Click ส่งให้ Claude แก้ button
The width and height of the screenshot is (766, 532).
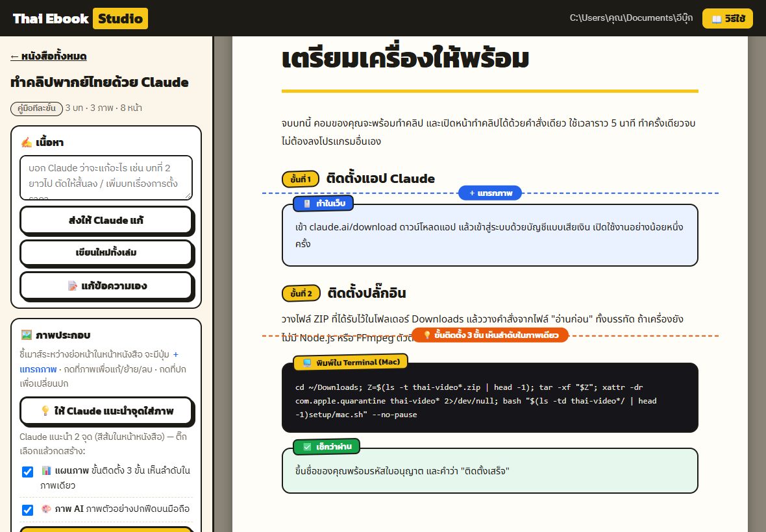coord(106,220)
